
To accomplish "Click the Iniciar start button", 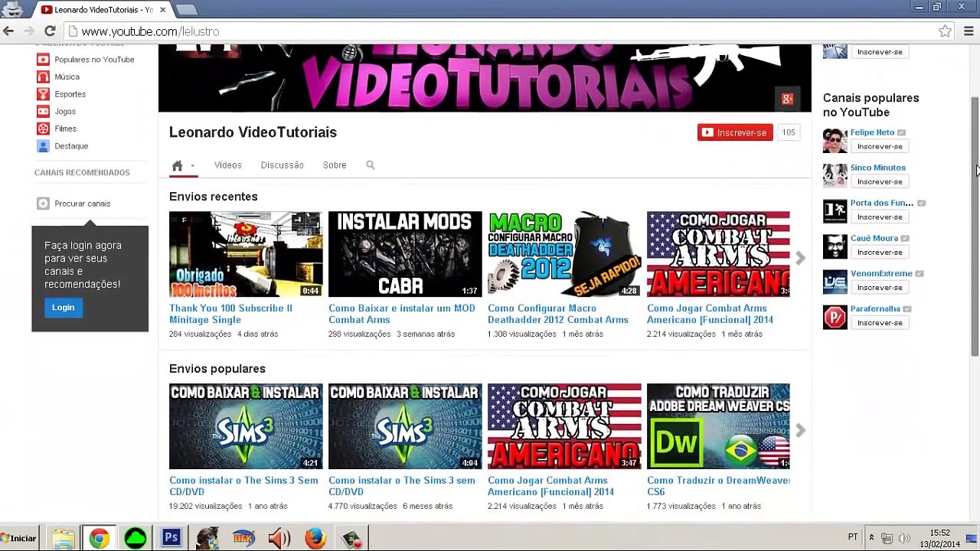I will point(18,538).
